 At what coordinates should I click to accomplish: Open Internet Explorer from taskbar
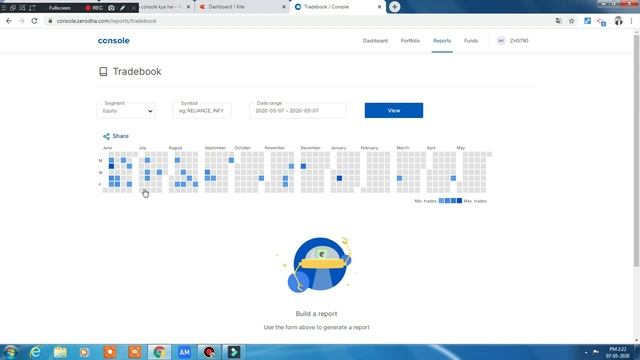36,352
